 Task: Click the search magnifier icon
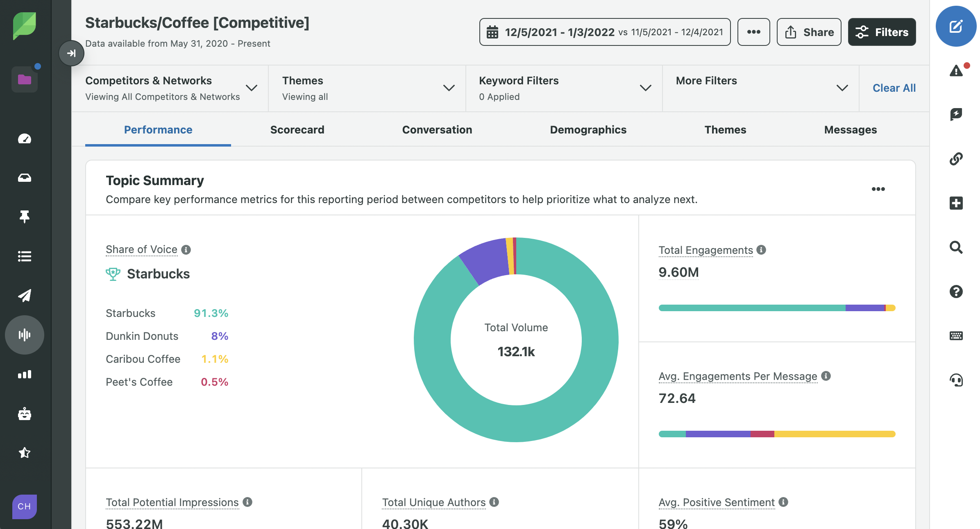pos(956,247)
